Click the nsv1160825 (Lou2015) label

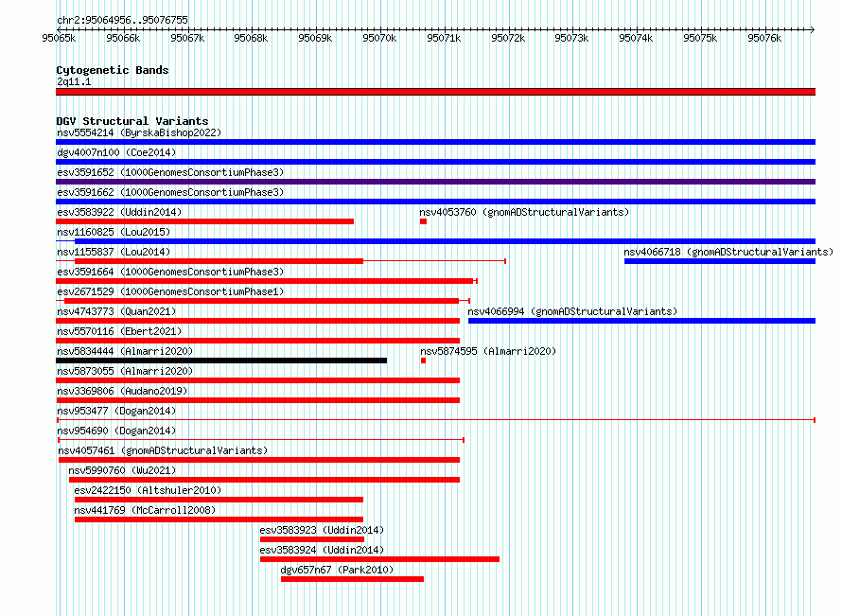coord(114,232)
